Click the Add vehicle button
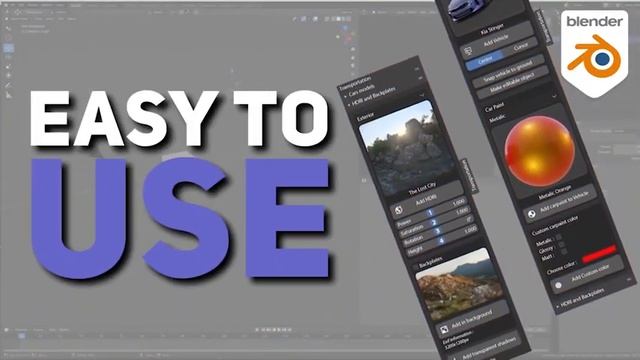The image size is (640, 360). click(497, 40)
